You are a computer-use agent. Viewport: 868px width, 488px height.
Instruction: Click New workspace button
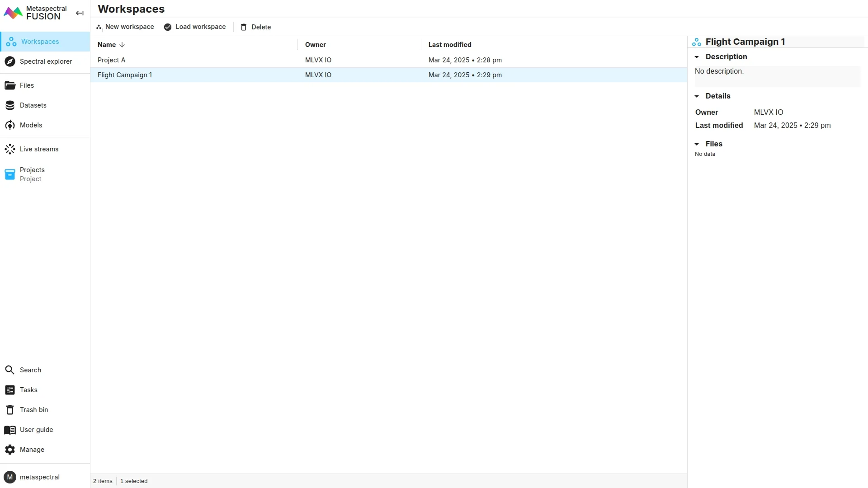[x=125, y=27]
